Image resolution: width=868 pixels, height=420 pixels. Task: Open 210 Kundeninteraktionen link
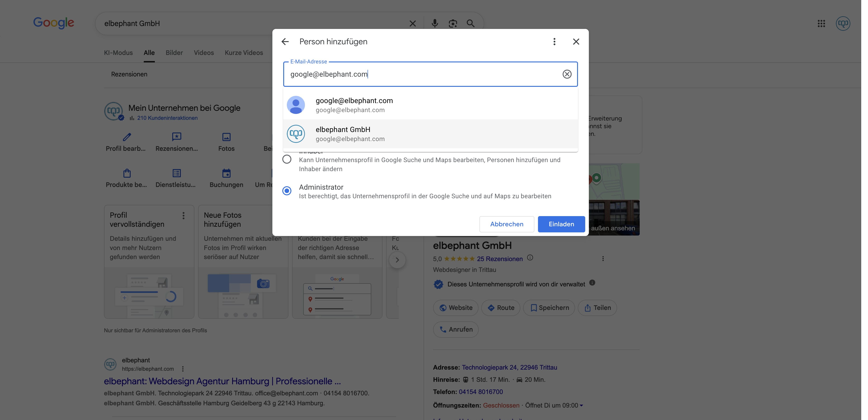[167, 118]
